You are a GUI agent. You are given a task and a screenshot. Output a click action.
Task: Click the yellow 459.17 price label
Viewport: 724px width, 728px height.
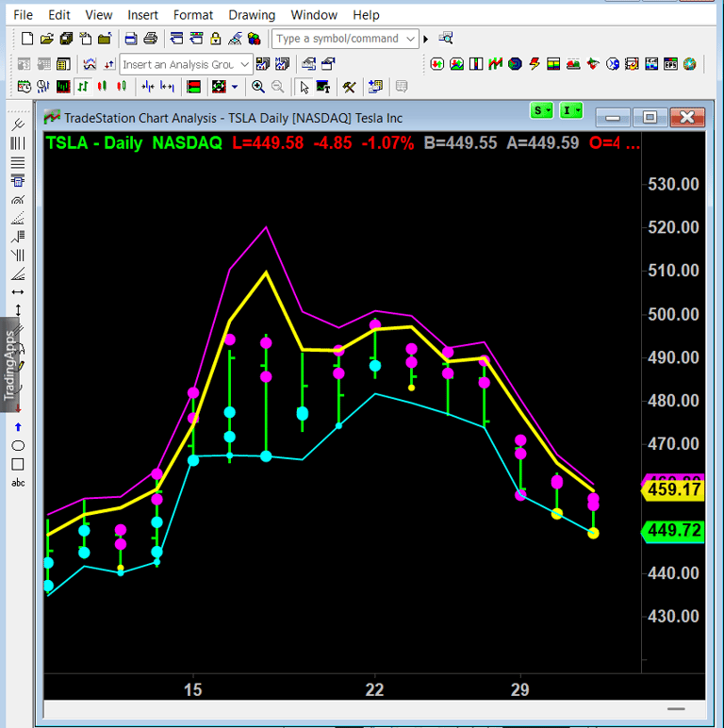(673, 489)
